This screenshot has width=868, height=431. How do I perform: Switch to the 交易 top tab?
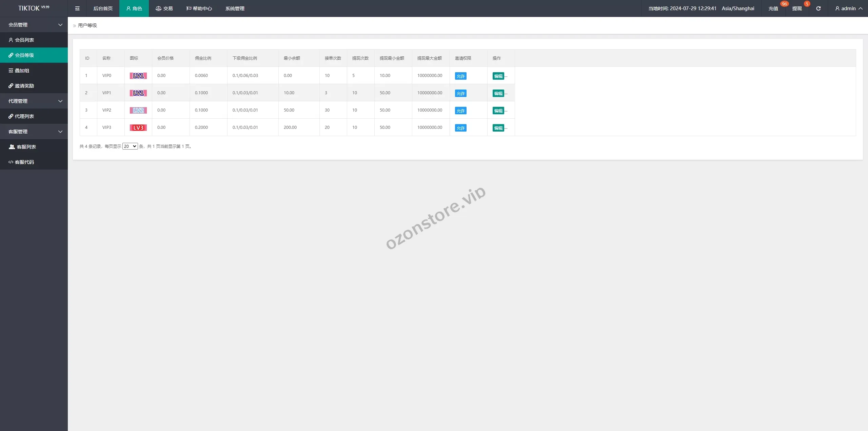coord(164,8)
